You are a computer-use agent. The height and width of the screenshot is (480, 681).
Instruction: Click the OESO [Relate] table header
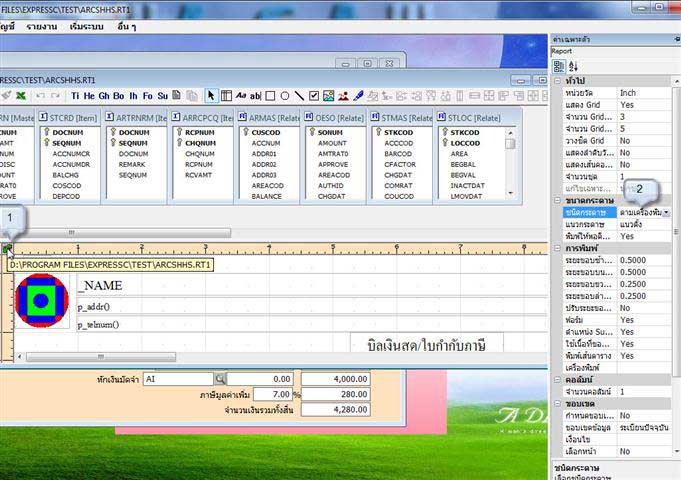334,118
